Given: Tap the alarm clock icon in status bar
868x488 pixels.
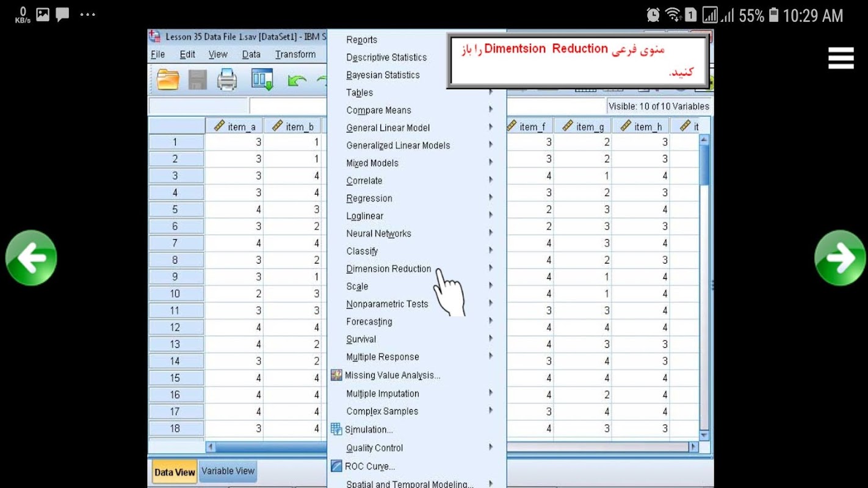Looking at the screenshot, I should (x=653, y=15).
